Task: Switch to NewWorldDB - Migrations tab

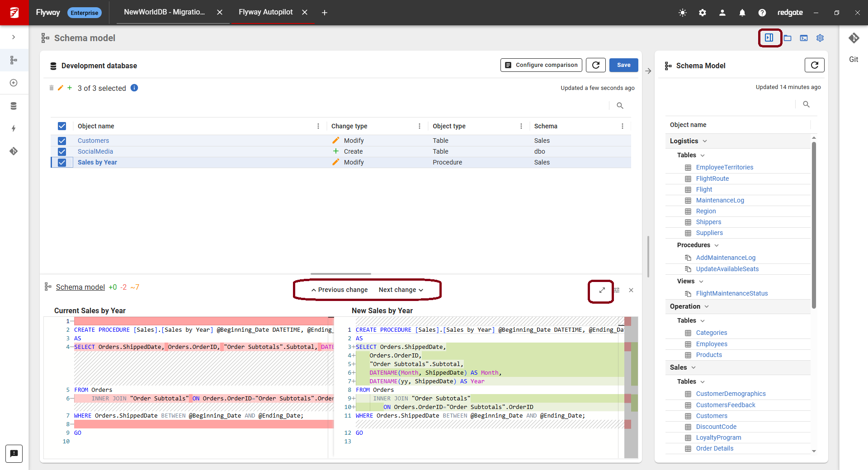Action: [165, 12]
